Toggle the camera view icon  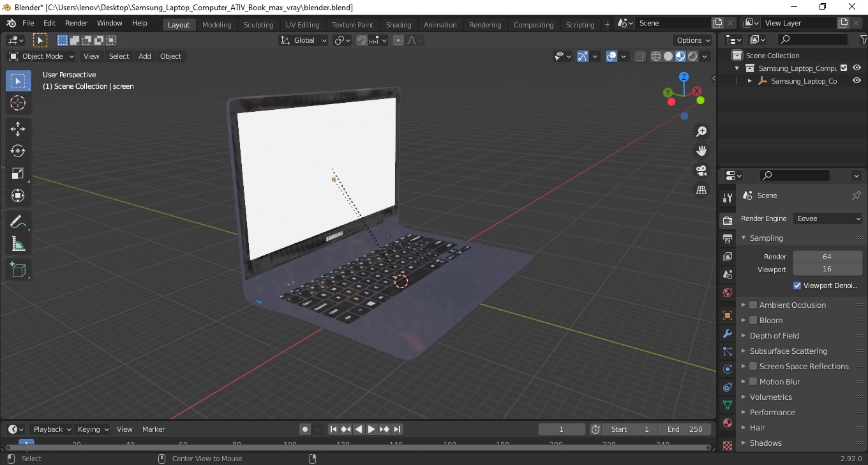tap(701, 171)
